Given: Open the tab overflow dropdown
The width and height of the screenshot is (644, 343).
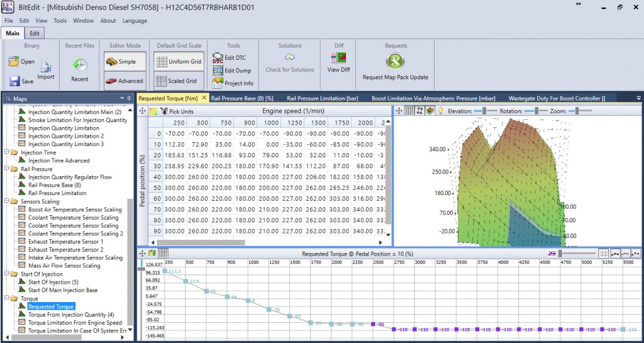Looking at the screenshot, I should point(639,98).
